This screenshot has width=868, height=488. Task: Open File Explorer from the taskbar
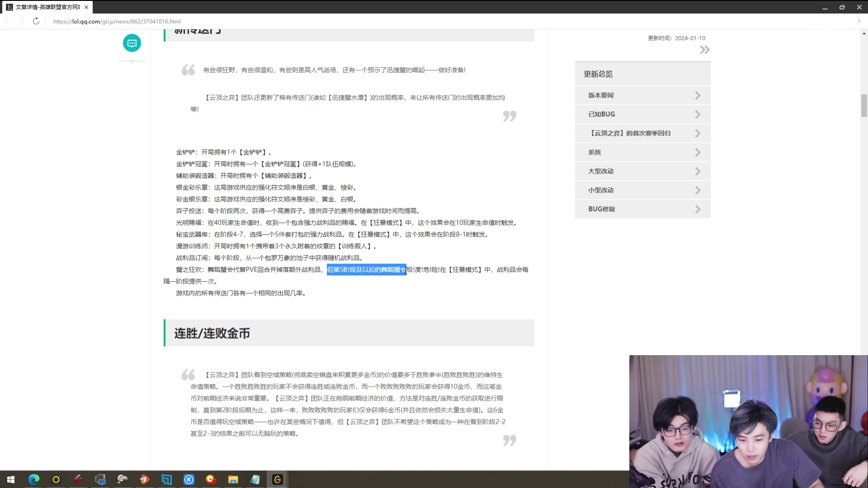[x=233, y=479]
